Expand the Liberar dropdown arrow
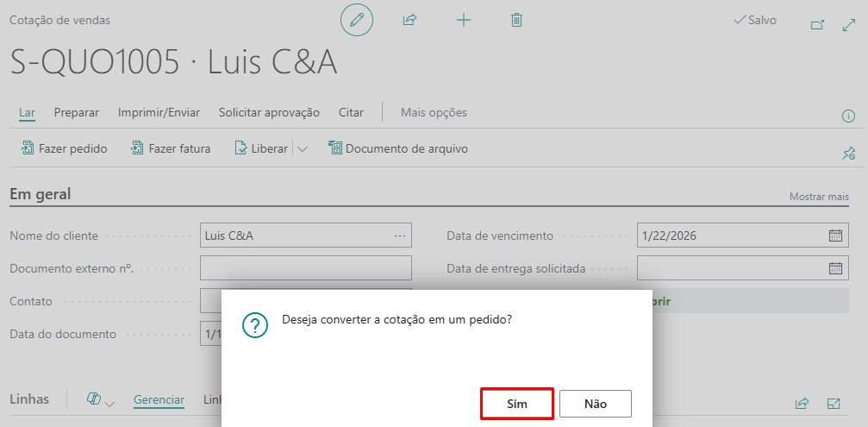 [x=303, y=149]
